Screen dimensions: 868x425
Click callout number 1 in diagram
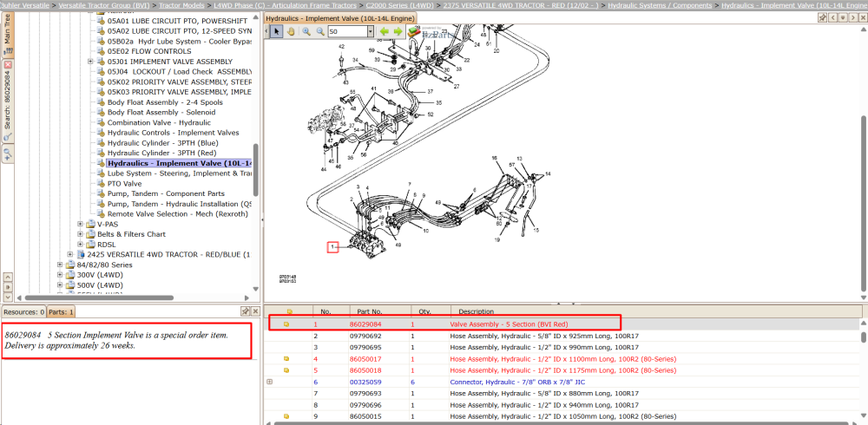pos(332,247)
